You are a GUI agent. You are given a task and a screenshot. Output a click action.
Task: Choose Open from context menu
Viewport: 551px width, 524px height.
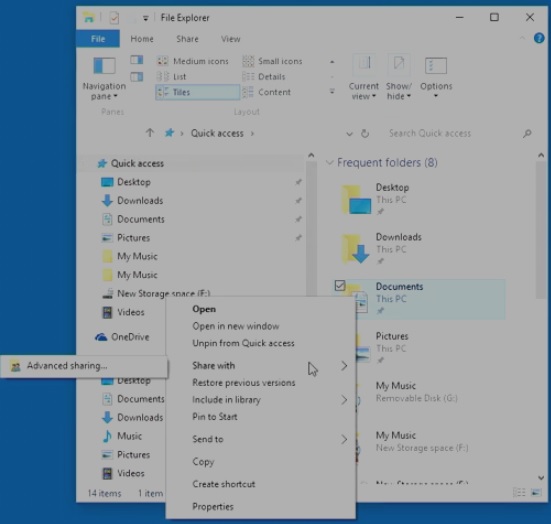tap(260, 309)
